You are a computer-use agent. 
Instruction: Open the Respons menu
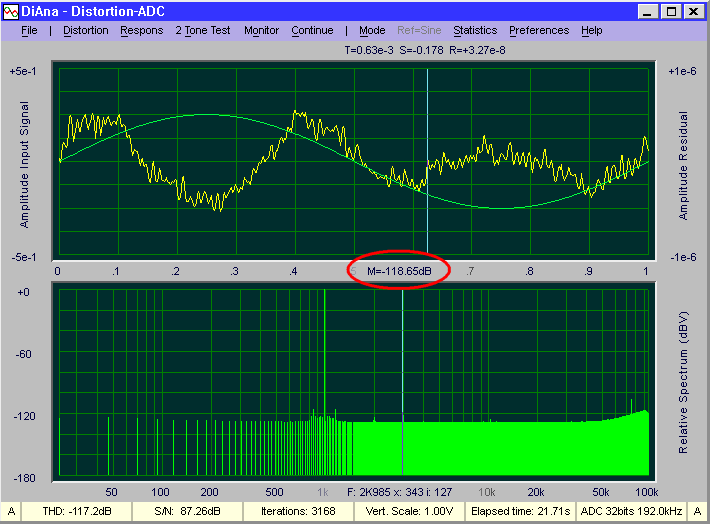[x=141, y=31]
